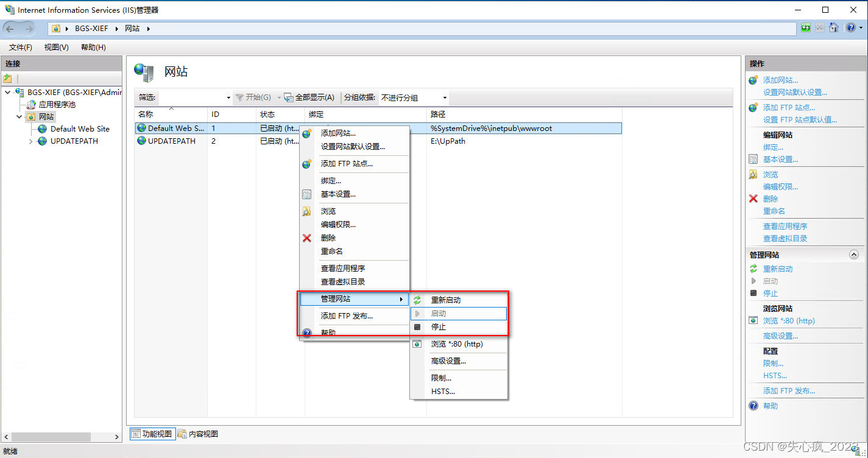This screenshot has height=458, width=868.
Task: Sort sites by the 名称 column header
Action: [171, 114]
